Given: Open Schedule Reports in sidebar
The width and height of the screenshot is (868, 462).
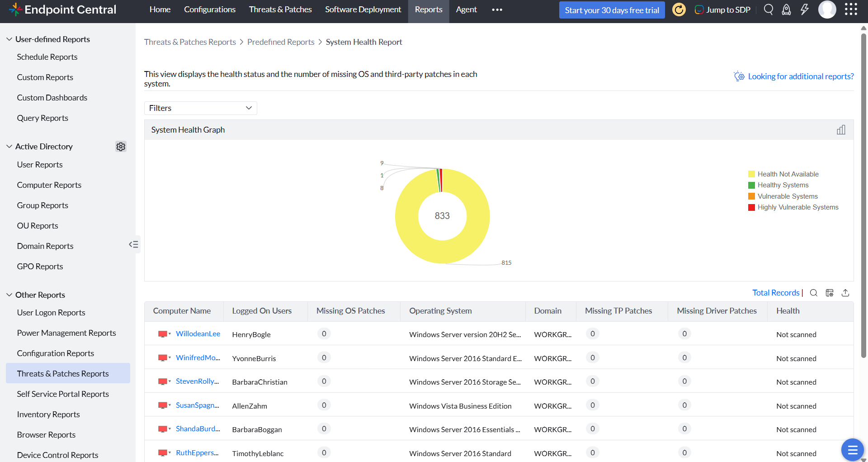Looking at the screenshot, I should coord(47,57).
